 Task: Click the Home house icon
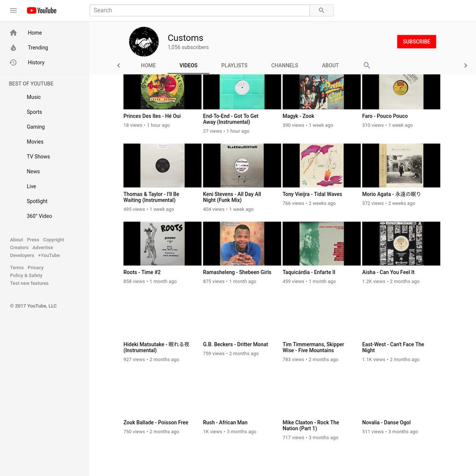(x=13, y=33)
